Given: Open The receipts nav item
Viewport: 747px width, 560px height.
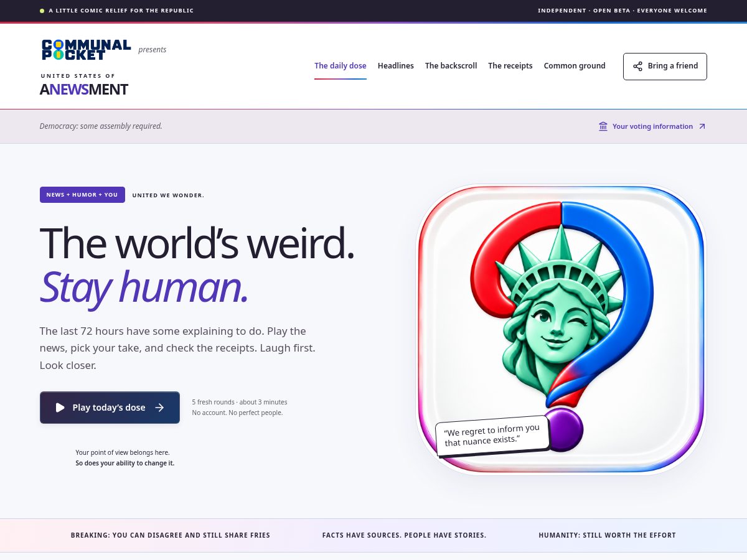Looking at the screenshot, I should (x=510, y=66).
